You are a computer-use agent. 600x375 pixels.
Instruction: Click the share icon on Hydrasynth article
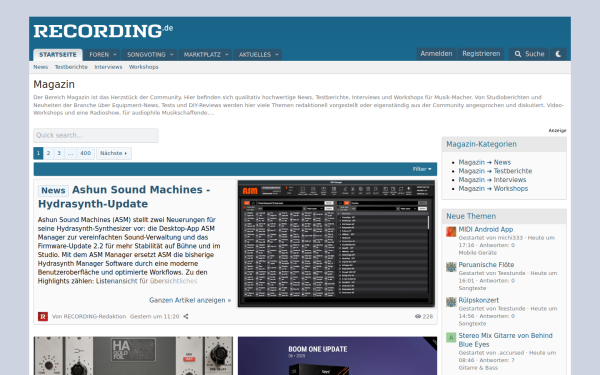[x=186, y=316]
